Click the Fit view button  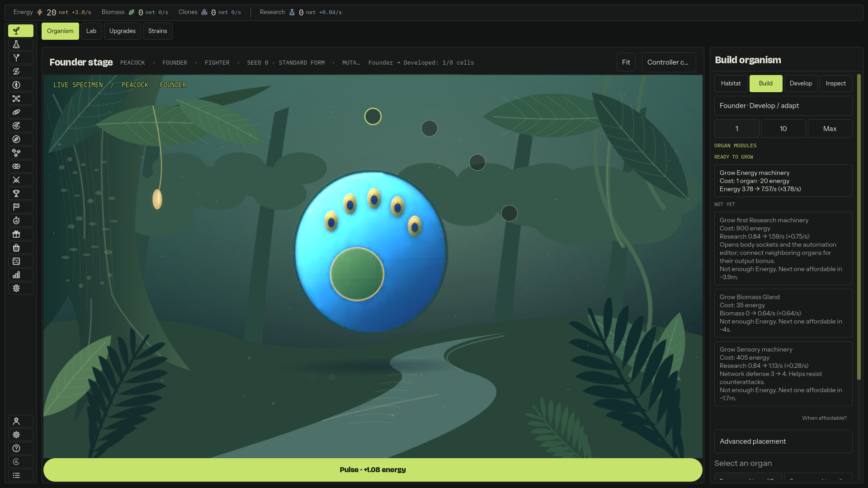click(x=626, y=62)
